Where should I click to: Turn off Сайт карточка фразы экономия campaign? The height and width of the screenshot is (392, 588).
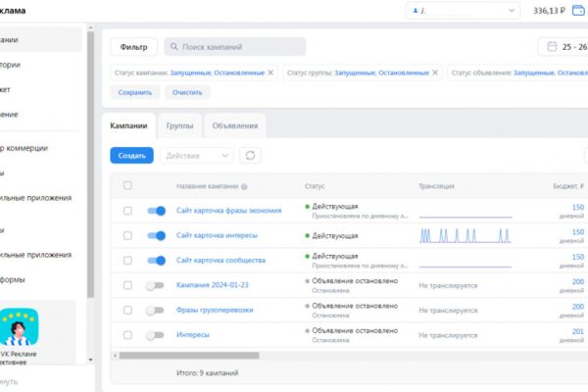(x=156, y=211)
